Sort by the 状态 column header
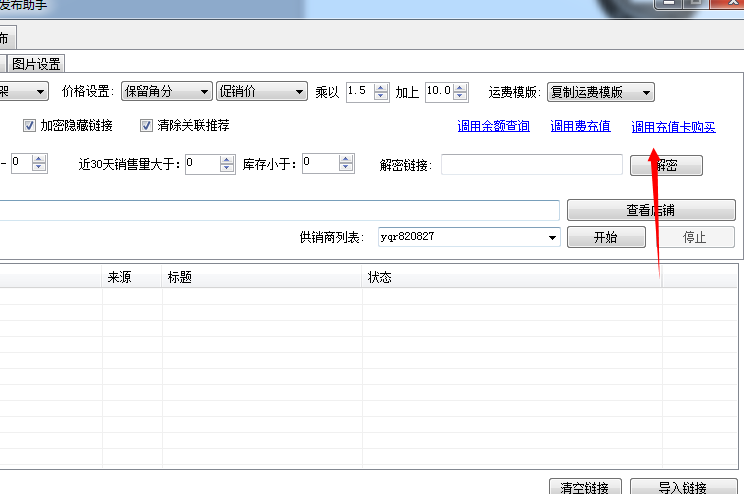Screen dimensions: 744x494 coord(511,277)
